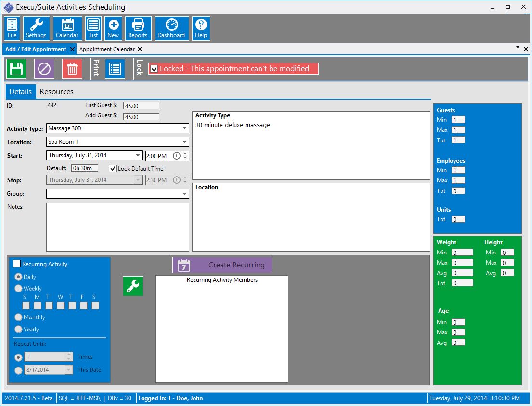Image resolution: width=532 pixels, height=406 pixels.
Task: Click the Recurring Activity Members list
Action: coord(221,329)
